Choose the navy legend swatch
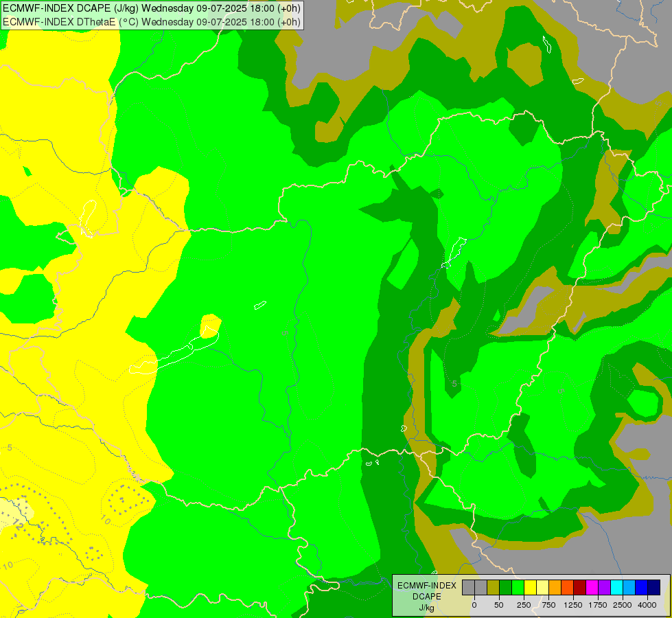This screenshot has height=618, width=672. (x=653, y=587)
